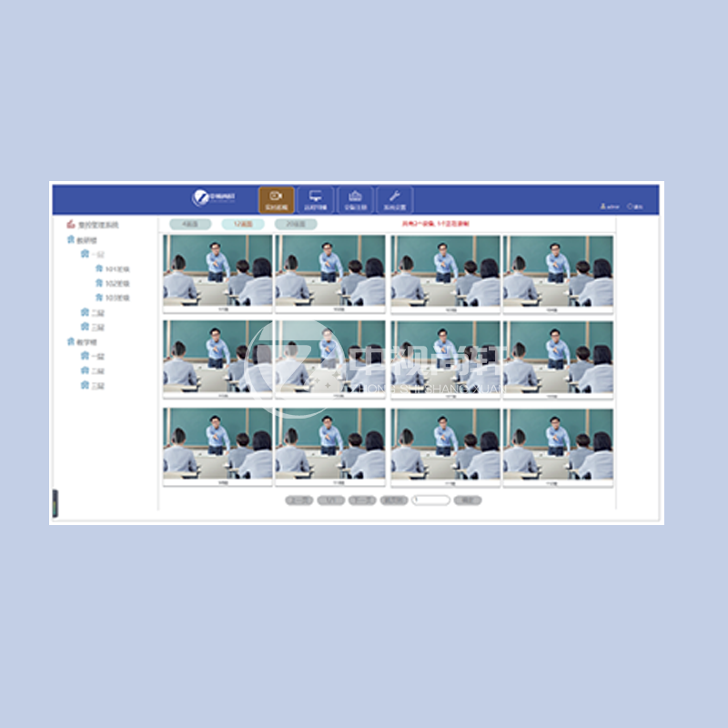This screenshot has width=728, height=728.
Task: Click the page number input field
Action: click(x=430, y=500)
